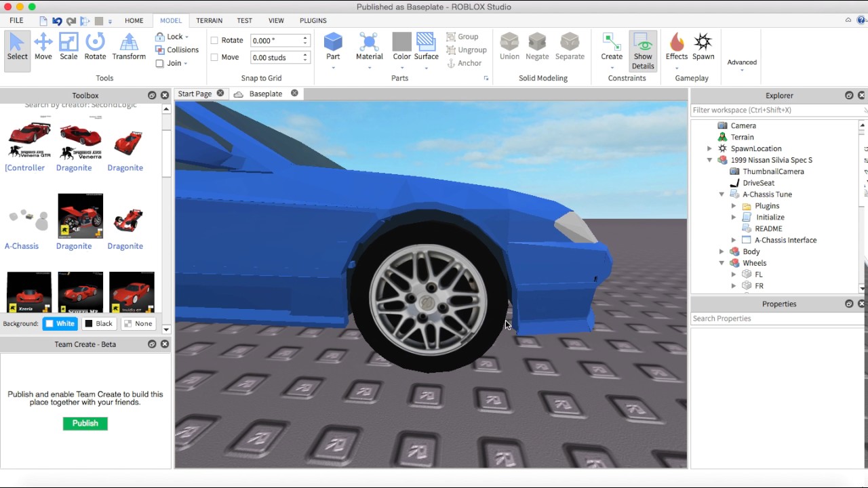The width and height of the screenshot is (868, 488).
Task: Expand the Plugins folder node
Action: [734, 206]
